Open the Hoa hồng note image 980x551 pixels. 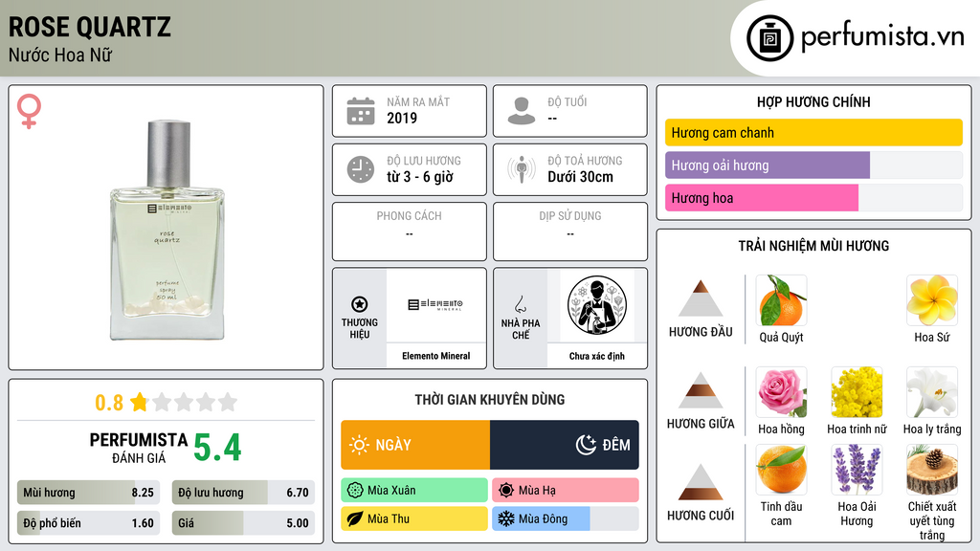(781, 392)
